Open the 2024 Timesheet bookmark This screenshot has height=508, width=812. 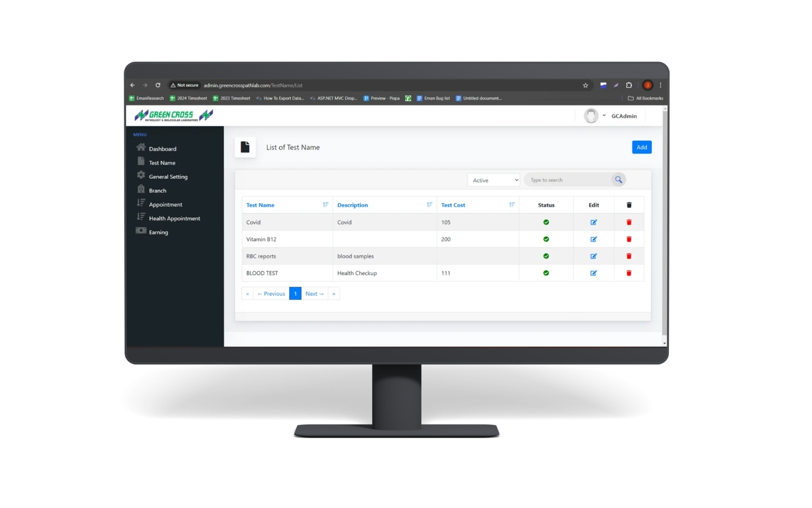(x=188, y=99)
